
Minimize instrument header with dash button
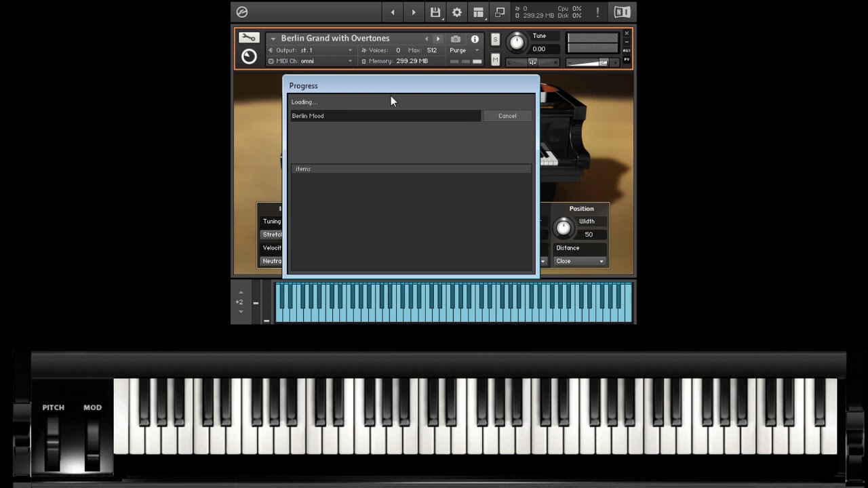click(627, 41)
